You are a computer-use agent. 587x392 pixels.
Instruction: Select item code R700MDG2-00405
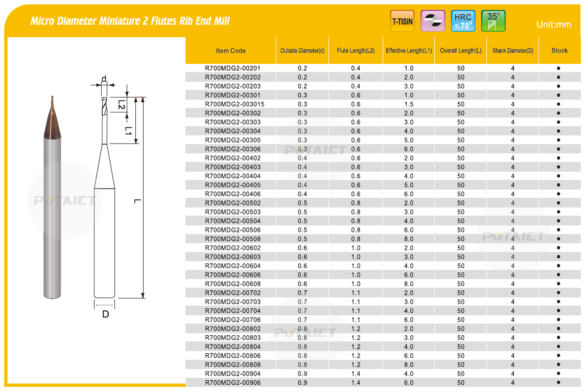pos(232,185)
